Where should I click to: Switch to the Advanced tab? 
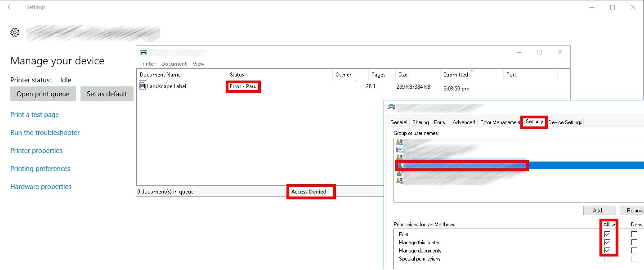tap(464, 122)
